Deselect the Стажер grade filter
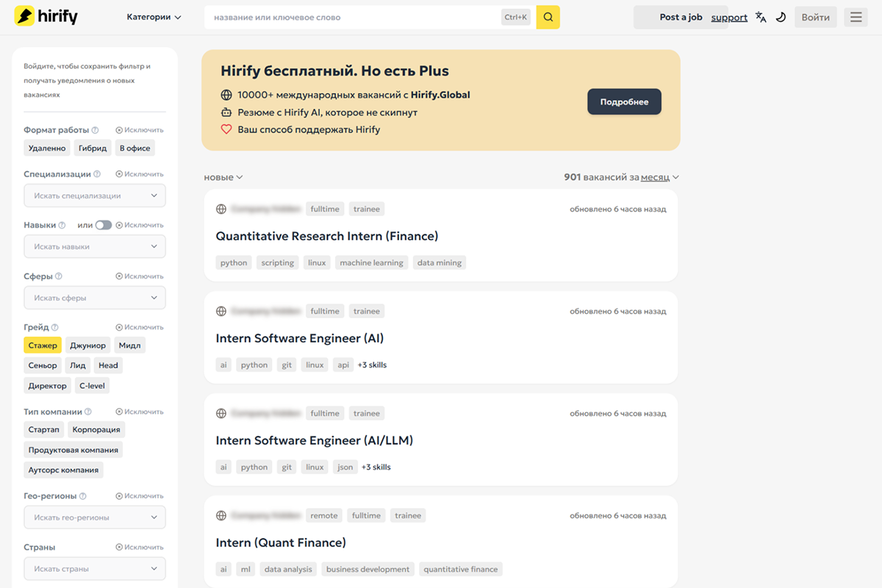This screenshot has height=588, width=882. coord(43,345)
